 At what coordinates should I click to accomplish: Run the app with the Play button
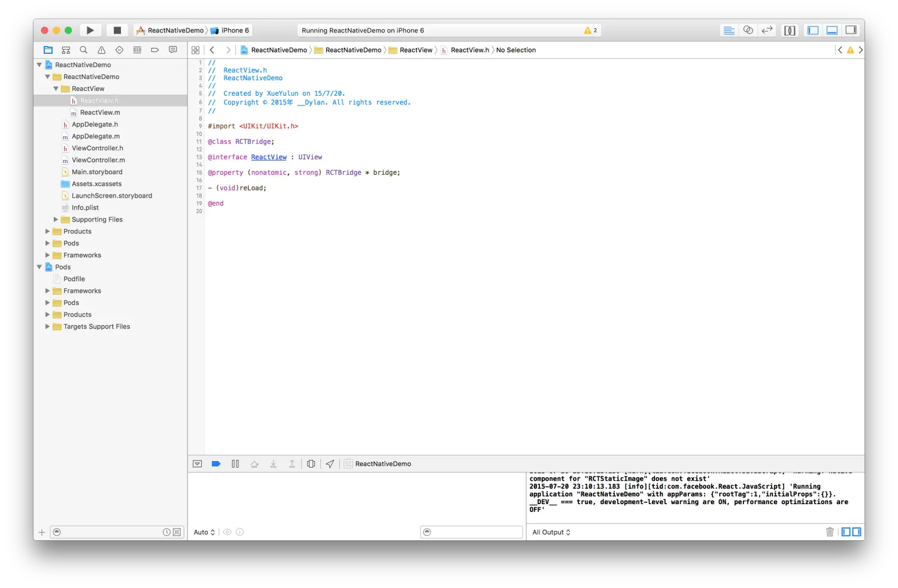pyautogui.click(x=90, y=31)
